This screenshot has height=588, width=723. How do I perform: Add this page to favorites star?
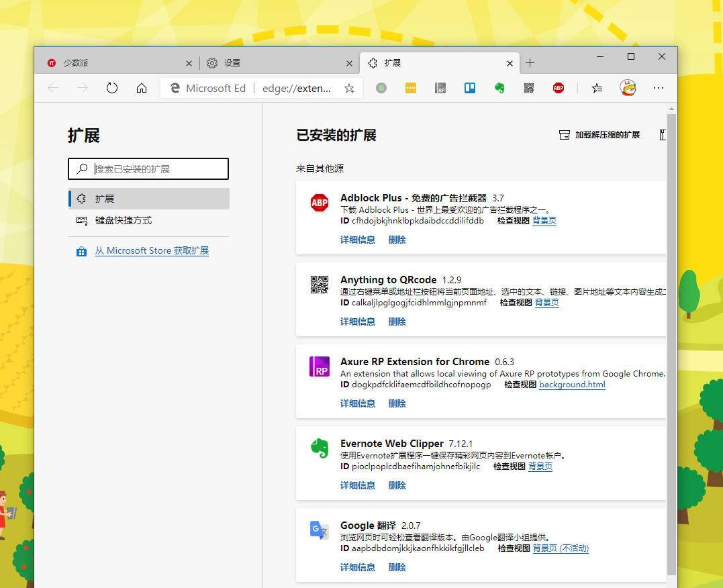point(349,88)
